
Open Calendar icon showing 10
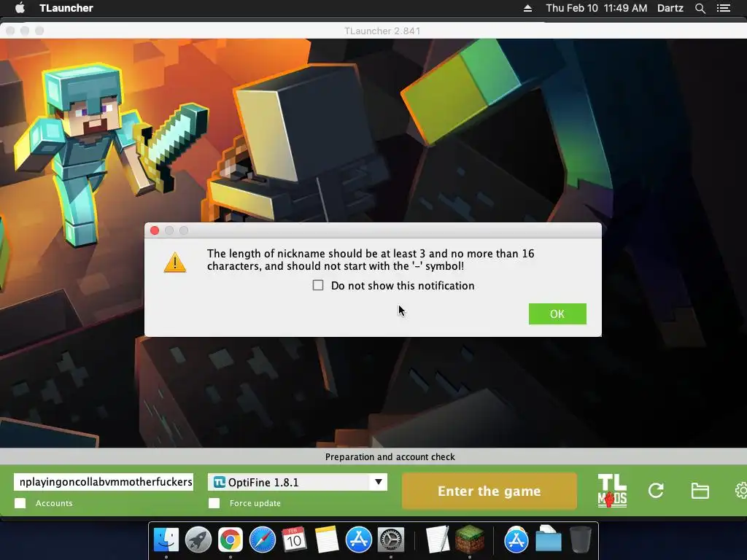[294, 540]
